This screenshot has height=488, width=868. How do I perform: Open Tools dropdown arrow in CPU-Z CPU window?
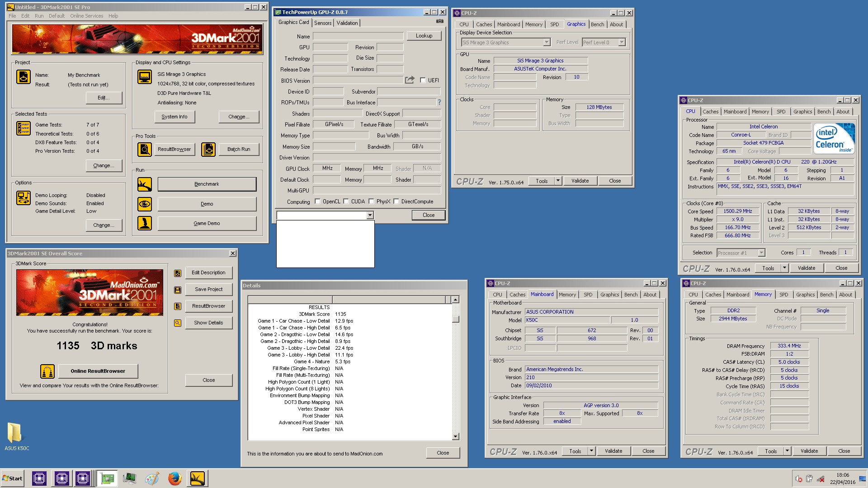click(x=784, y=268)
